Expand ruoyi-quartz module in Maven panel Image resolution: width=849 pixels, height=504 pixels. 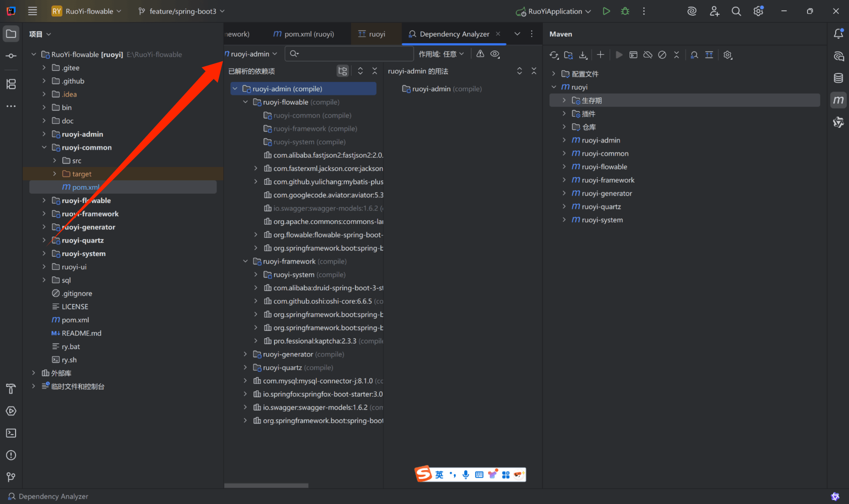pos(564,206)
